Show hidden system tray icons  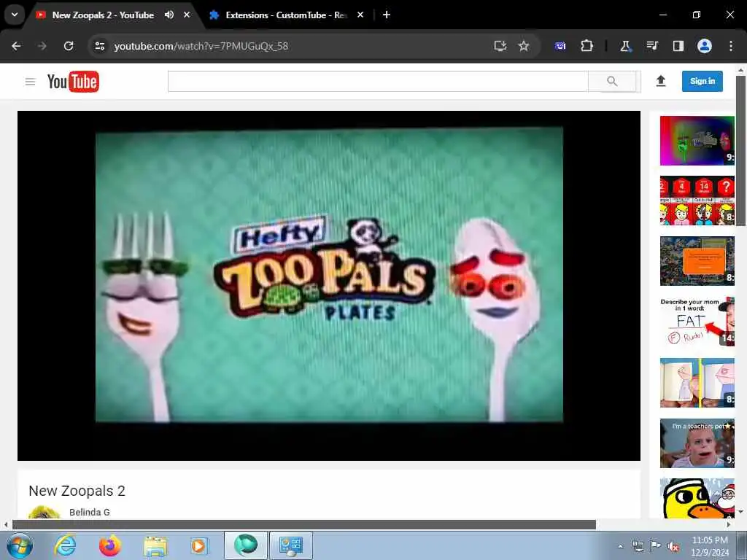[x=620, y=546]
